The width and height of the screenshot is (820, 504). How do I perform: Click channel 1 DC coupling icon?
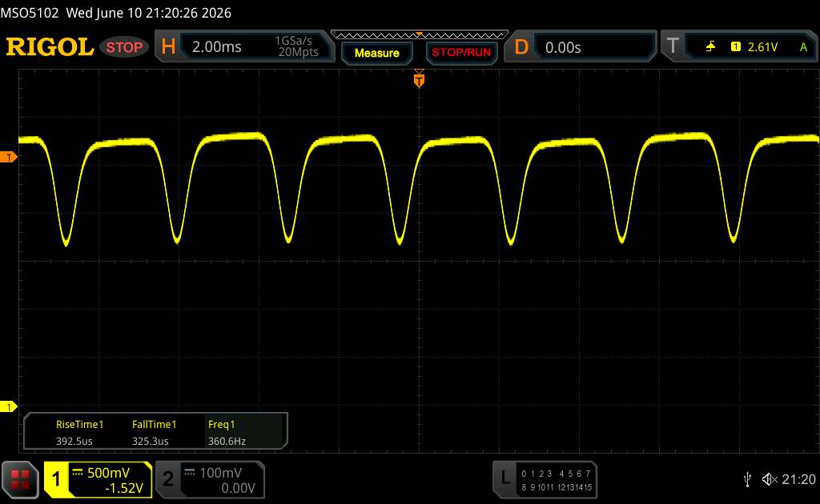click(x=78, y=473)
